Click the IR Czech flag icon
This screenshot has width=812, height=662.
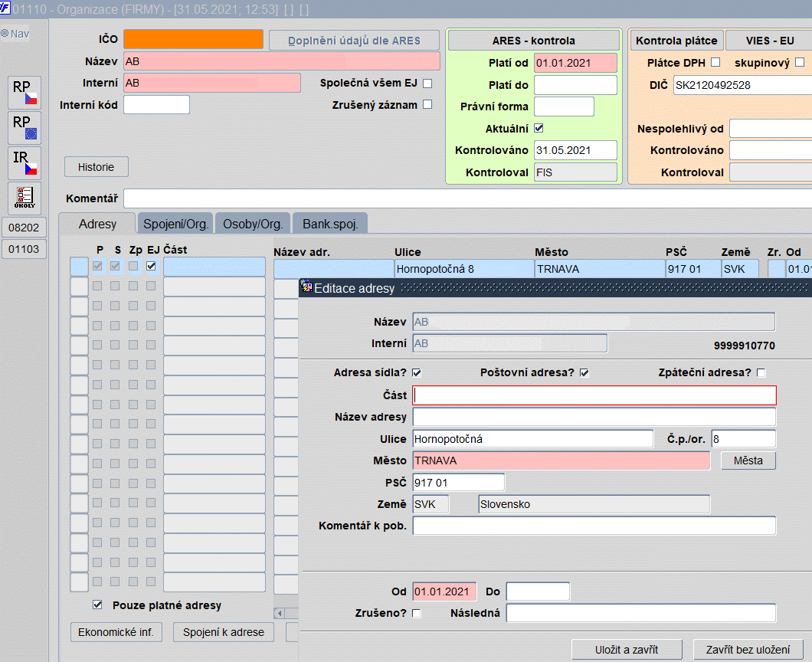(25, 163)
